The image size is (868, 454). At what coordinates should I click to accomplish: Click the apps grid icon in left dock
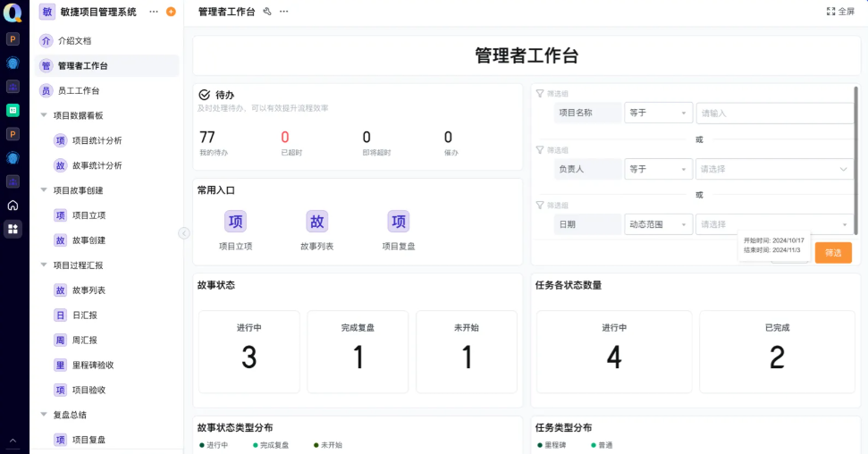[13, 229]
